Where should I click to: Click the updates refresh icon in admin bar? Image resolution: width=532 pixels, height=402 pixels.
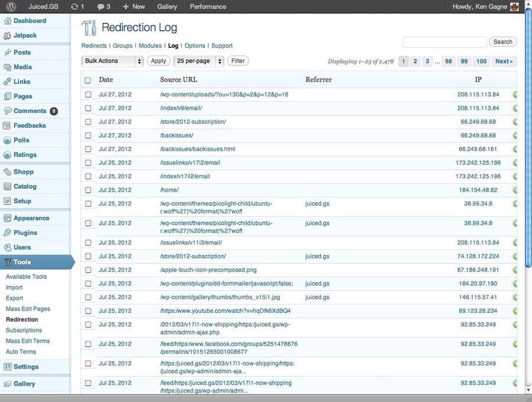(74, 7)
